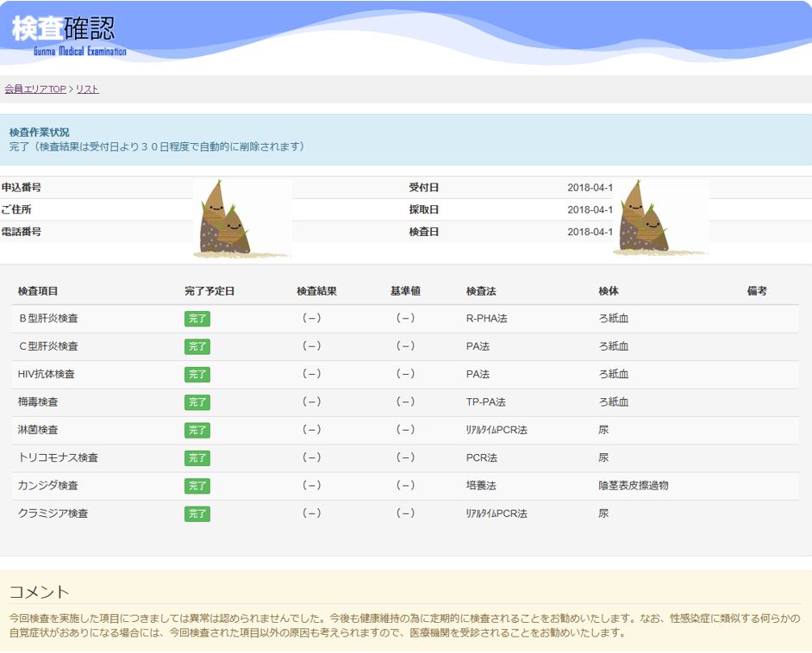The width and height of the screenshot is (812, 653).
Task: Click the left bamboo shoot mascot image
Action: coord(242,218)
